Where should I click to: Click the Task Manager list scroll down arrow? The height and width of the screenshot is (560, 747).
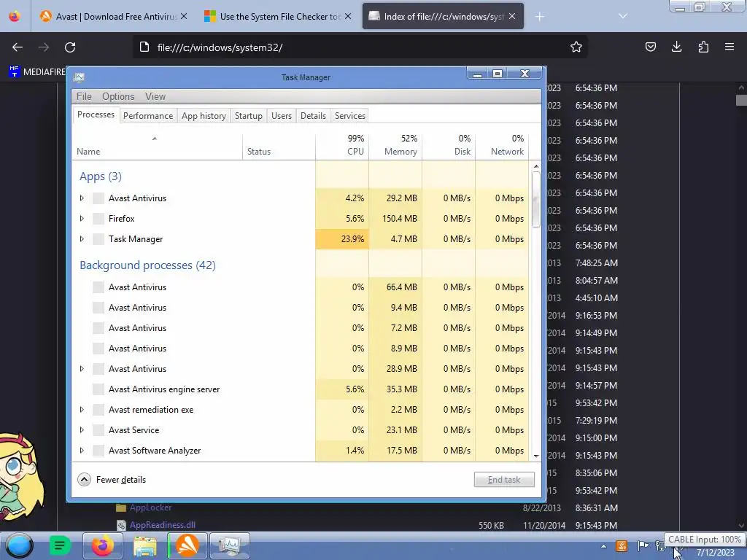tap(536, 456)
